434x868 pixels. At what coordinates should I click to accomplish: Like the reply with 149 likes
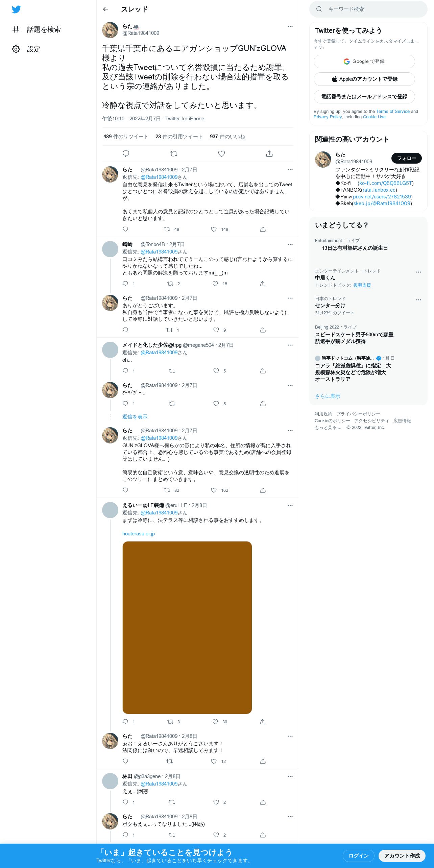click(214, 229)
